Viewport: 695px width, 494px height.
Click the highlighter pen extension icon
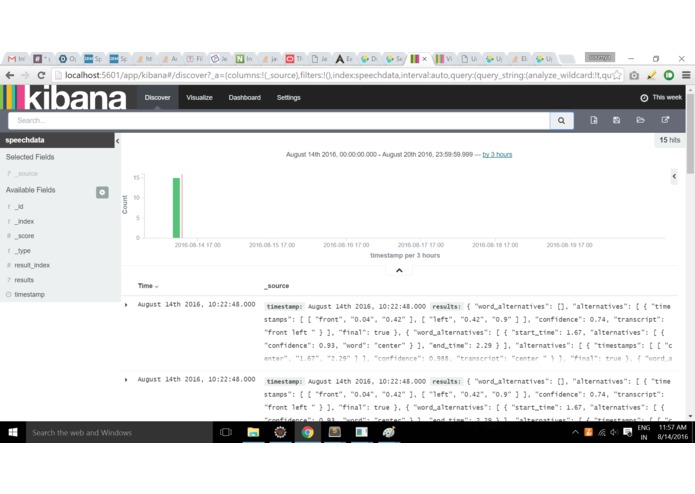pyautogui.click(x=651, y=76)
